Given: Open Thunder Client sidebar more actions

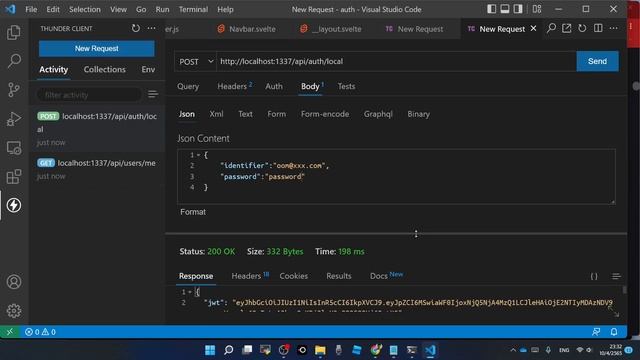Looking at the screenshot, I should (x=151, y=28).
